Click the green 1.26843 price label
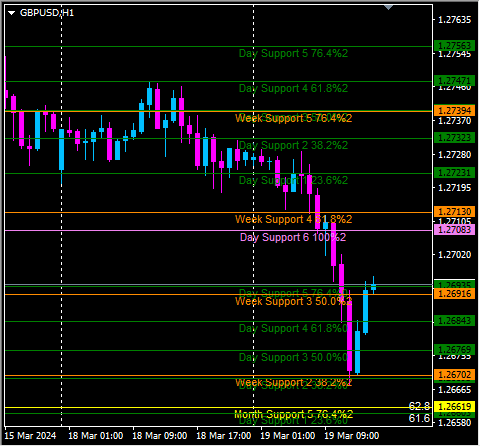Screen dimensions: 480x447 coord(455,321)
